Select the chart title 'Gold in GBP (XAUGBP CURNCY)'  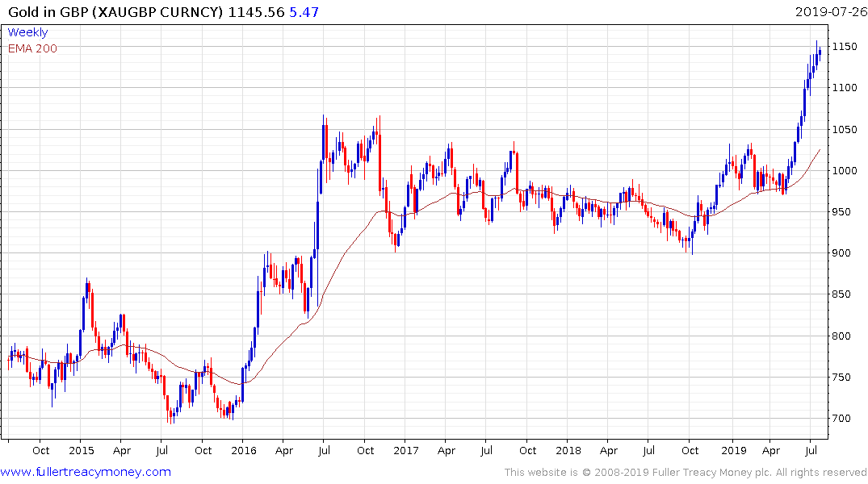tap(115, 11)
